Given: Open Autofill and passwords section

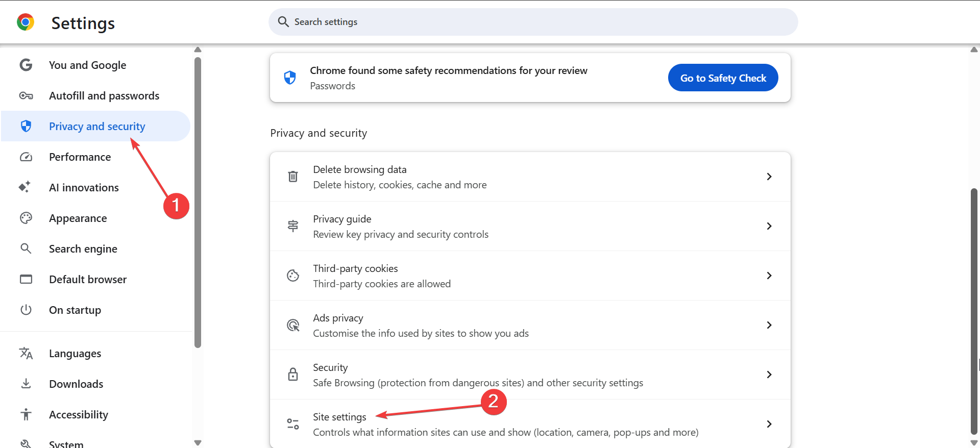Looking at the screenshot, I should click(104, 96).
